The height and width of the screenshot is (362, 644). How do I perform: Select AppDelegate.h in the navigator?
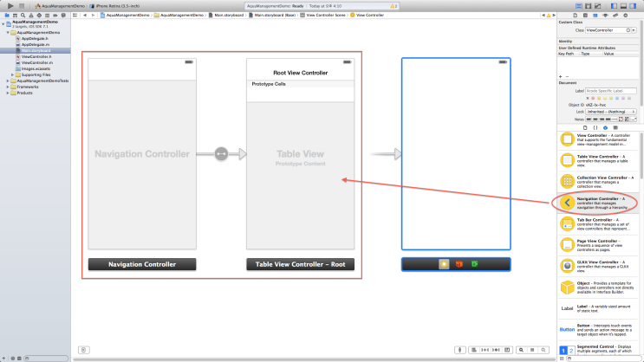(35, 39)
